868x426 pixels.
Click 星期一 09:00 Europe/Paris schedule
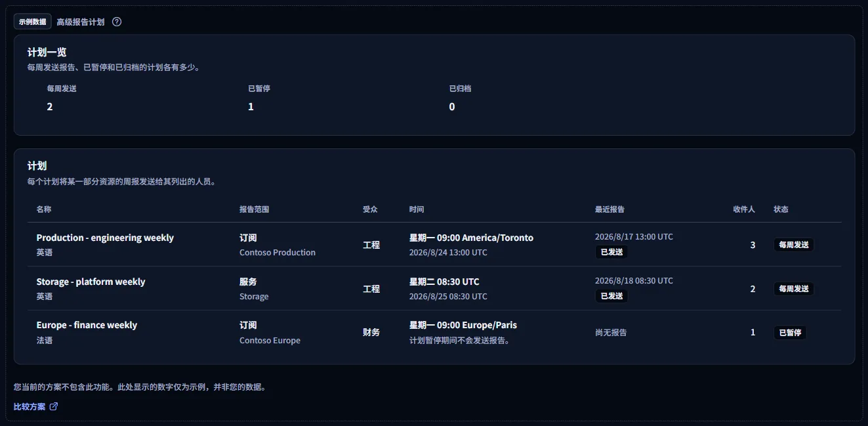coord(463,325)
